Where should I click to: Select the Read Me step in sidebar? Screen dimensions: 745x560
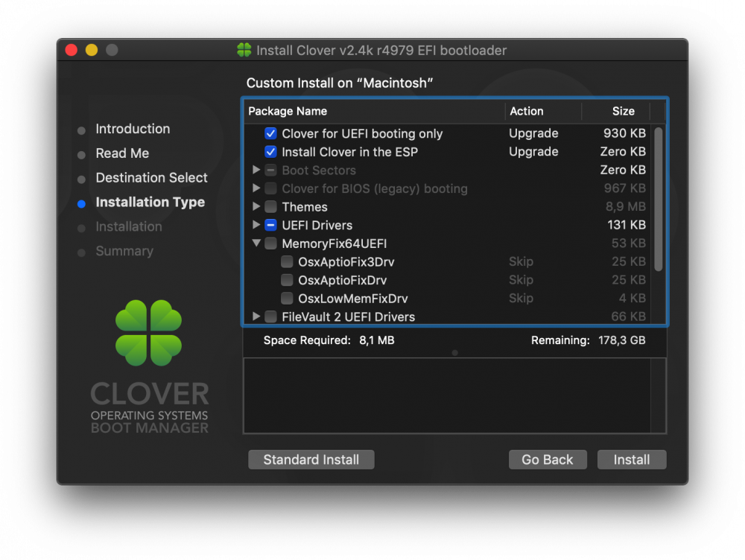pos(122,153)
